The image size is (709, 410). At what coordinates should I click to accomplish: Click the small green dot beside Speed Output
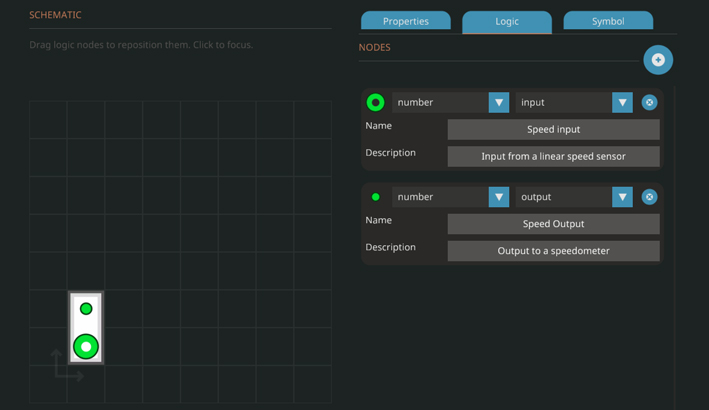(x=376, y=197)
